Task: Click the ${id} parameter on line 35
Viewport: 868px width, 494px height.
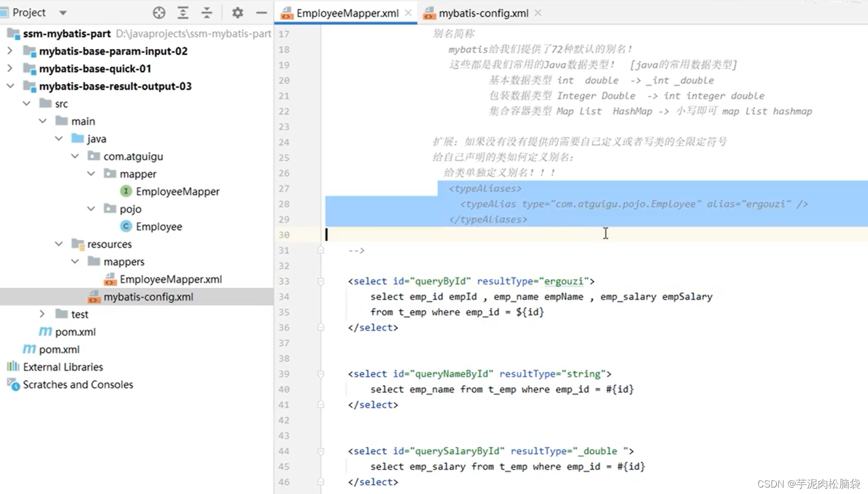Action: tap(530, 312)
